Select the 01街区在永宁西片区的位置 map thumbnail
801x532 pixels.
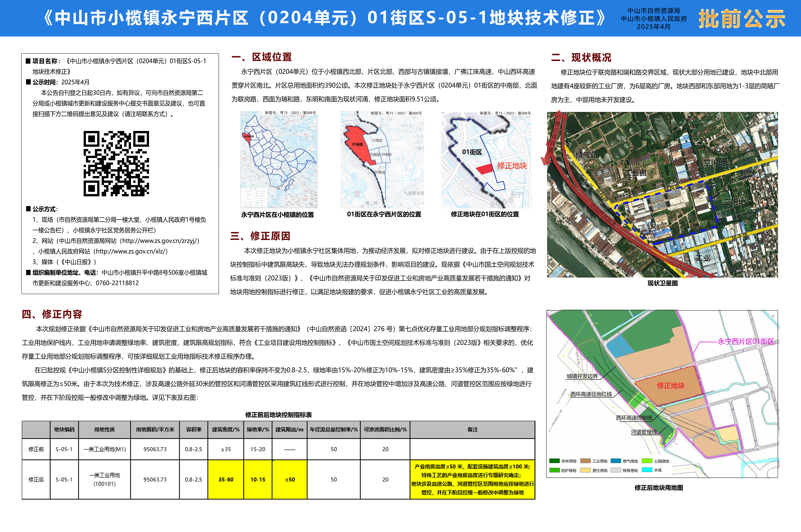point(382,159)
